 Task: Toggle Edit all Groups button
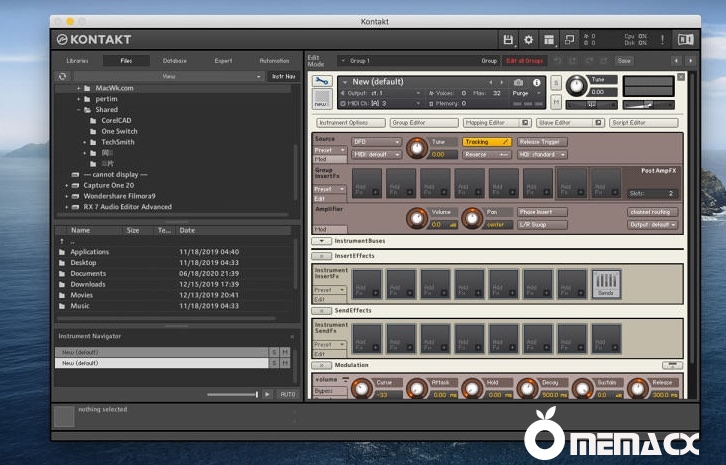[x=525, y=61]
